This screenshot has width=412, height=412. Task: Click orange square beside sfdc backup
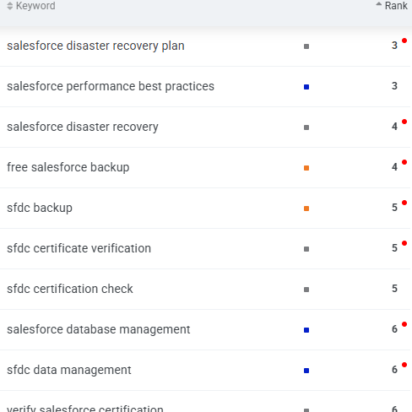(x=306, y=209)
